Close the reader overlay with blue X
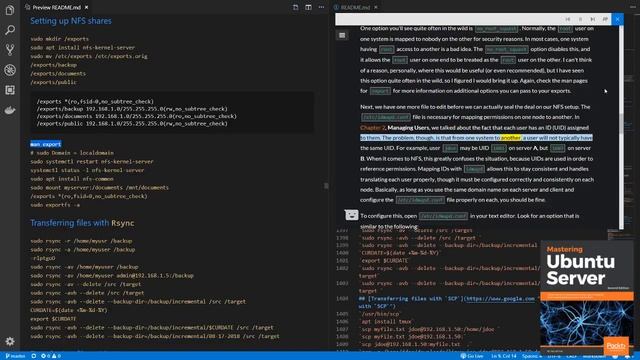 618,19
